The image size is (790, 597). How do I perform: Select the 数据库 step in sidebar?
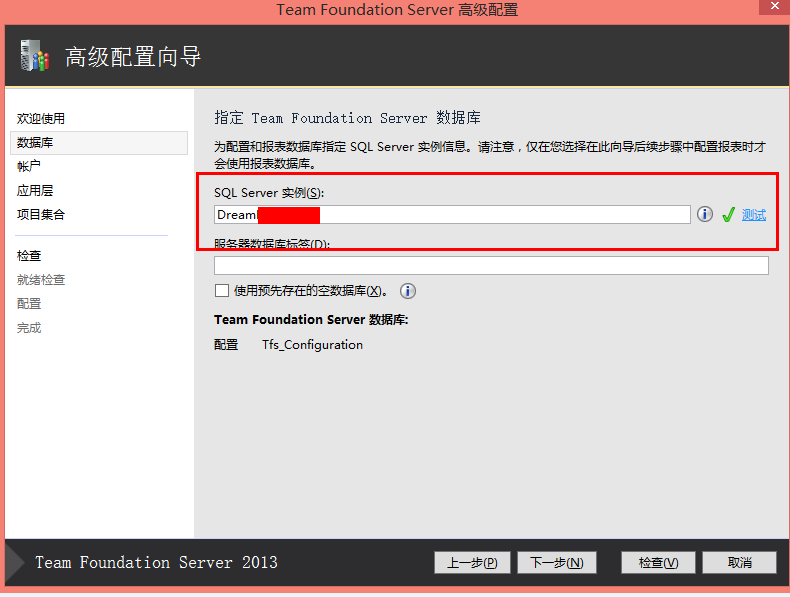coord(99,143)
